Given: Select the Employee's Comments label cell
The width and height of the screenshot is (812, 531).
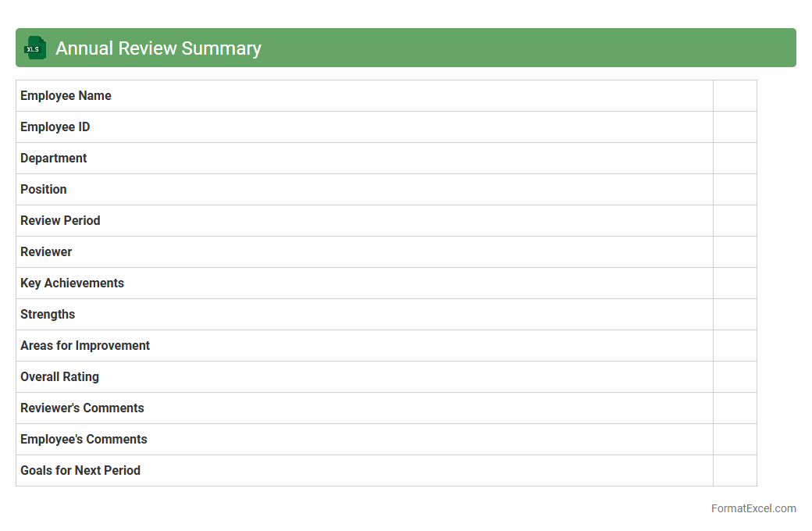Looking at the screenshot, I should click(84, 440).
